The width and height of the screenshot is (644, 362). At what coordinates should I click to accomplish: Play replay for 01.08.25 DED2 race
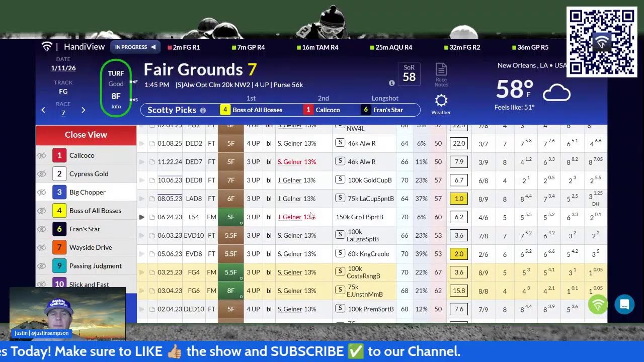tap(142, 144)
